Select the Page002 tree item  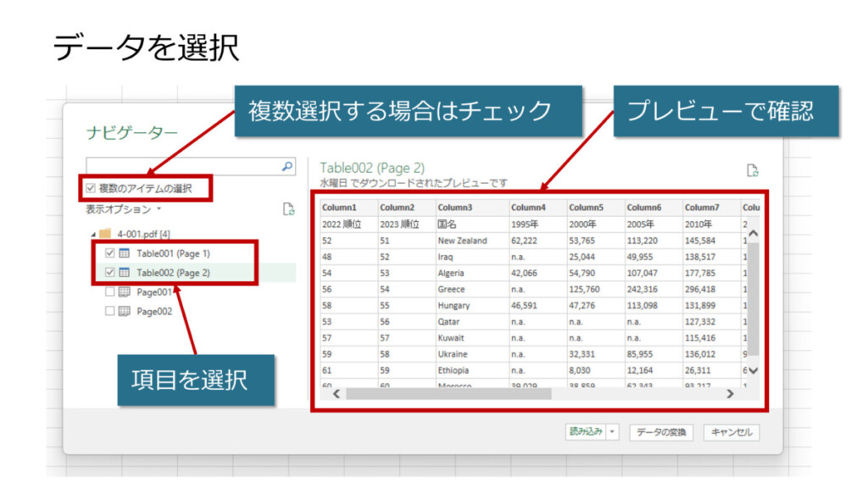(154, 312)
